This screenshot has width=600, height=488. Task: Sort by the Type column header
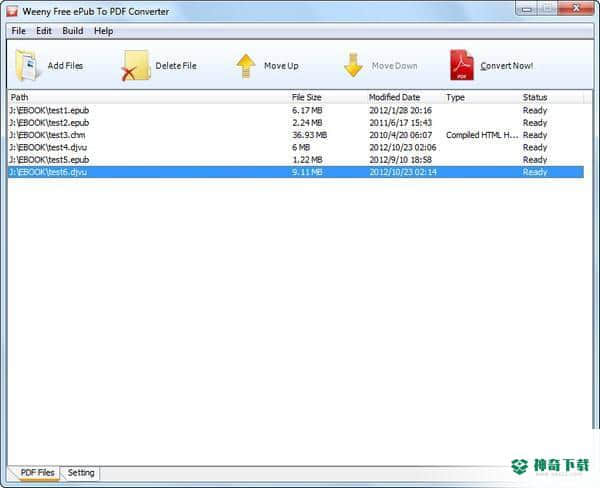(x=482, y=97)
